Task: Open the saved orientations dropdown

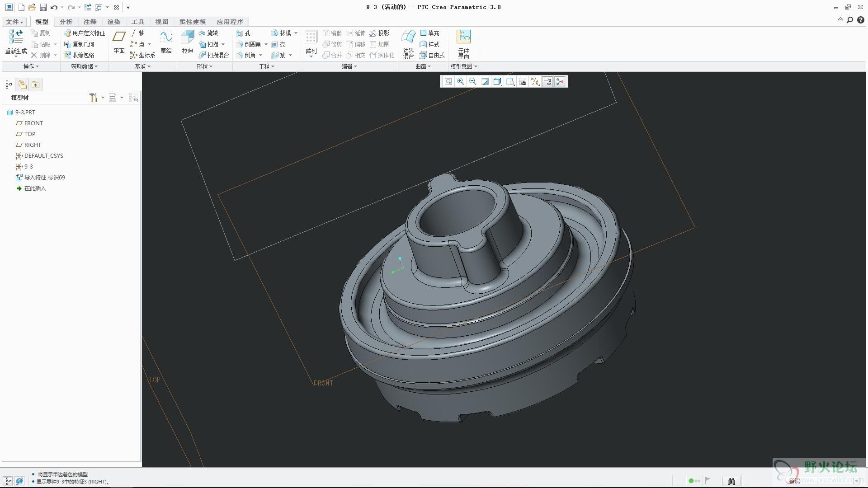Action: click(x=510, y=81)
